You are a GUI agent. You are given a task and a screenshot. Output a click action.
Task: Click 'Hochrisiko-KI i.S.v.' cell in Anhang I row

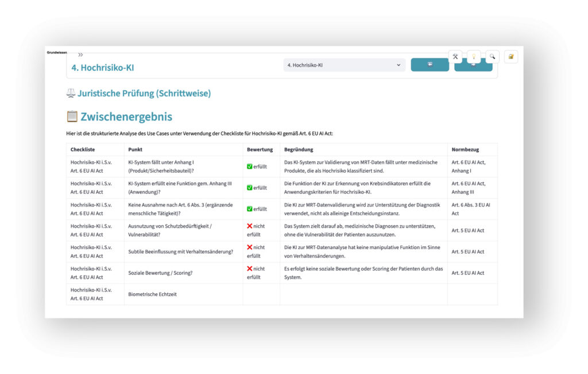(x=95, y=166)
